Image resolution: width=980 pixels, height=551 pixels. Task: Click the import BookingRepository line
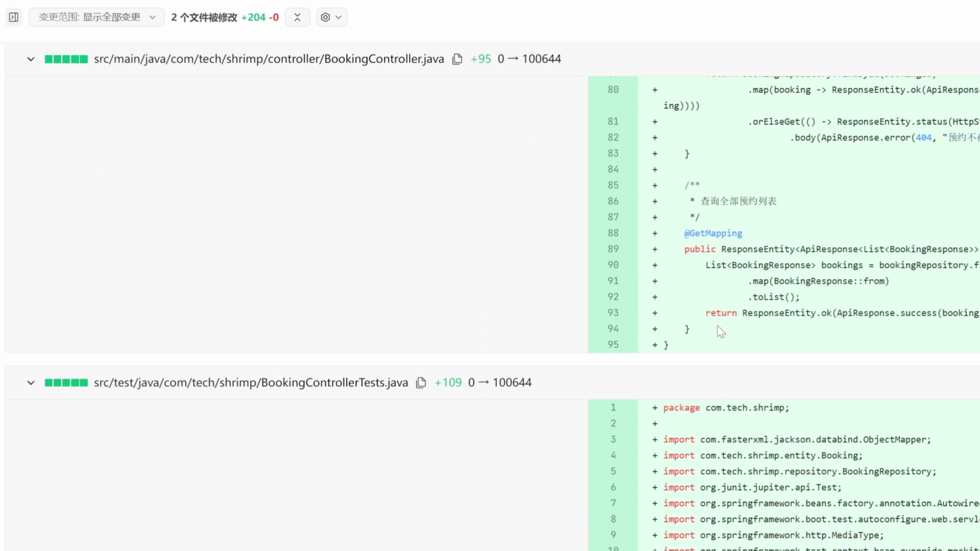[x=800, y=471]
